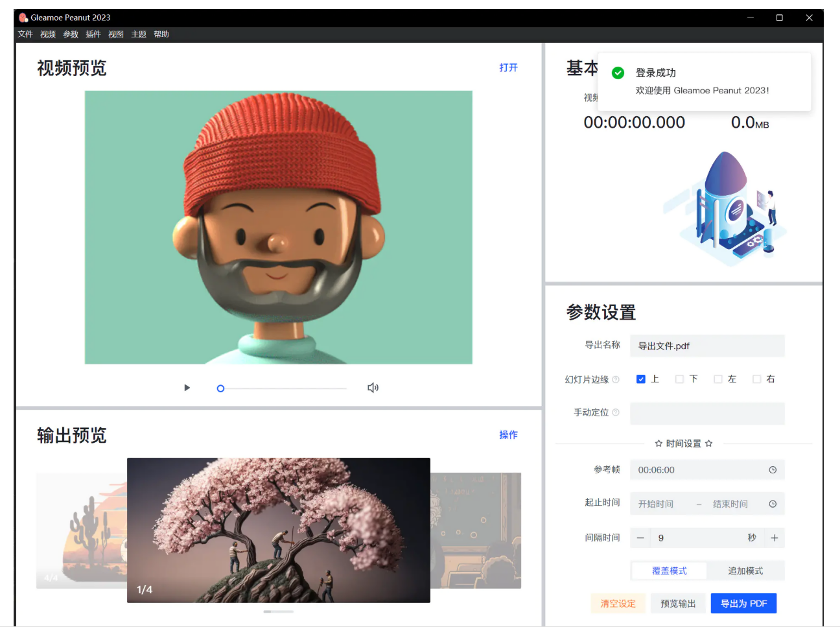Enable the 右 slide edge checkbox
Screen dimensions: 840x627
(x=756, y=379)
